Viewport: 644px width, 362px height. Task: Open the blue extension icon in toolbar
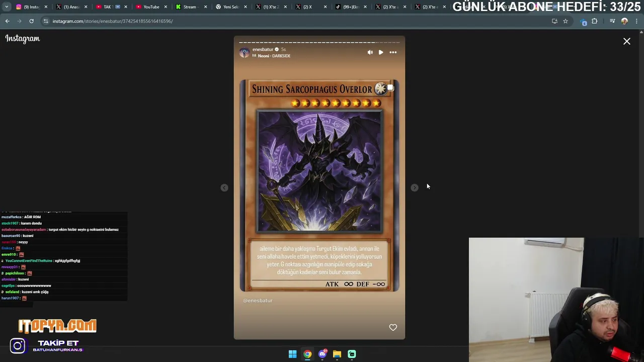(x=584, y=22)
